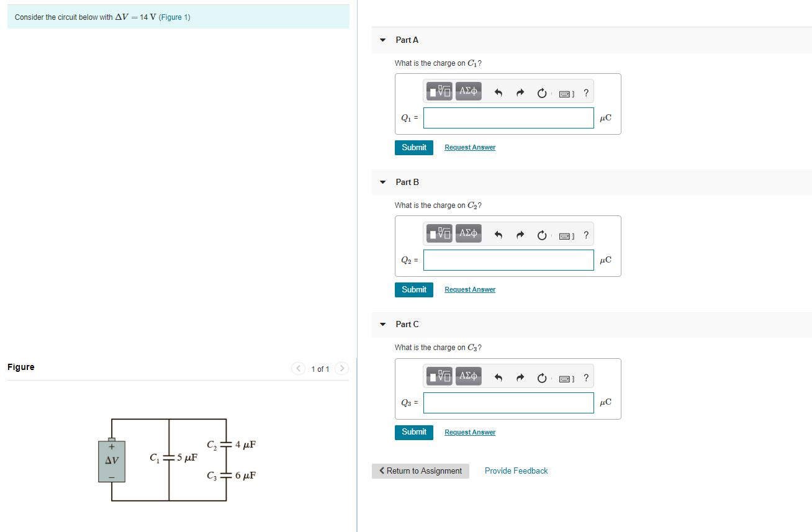This screenshot has height=532, width=812.
Task: Click the question text about charge on C1
Action: tap(438, 63)
